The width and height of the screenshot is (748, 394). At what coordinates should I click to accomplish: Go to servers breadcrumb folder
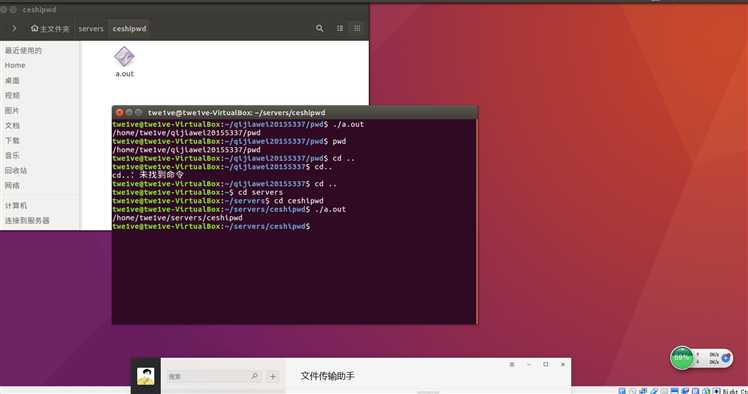pos(91,29)
